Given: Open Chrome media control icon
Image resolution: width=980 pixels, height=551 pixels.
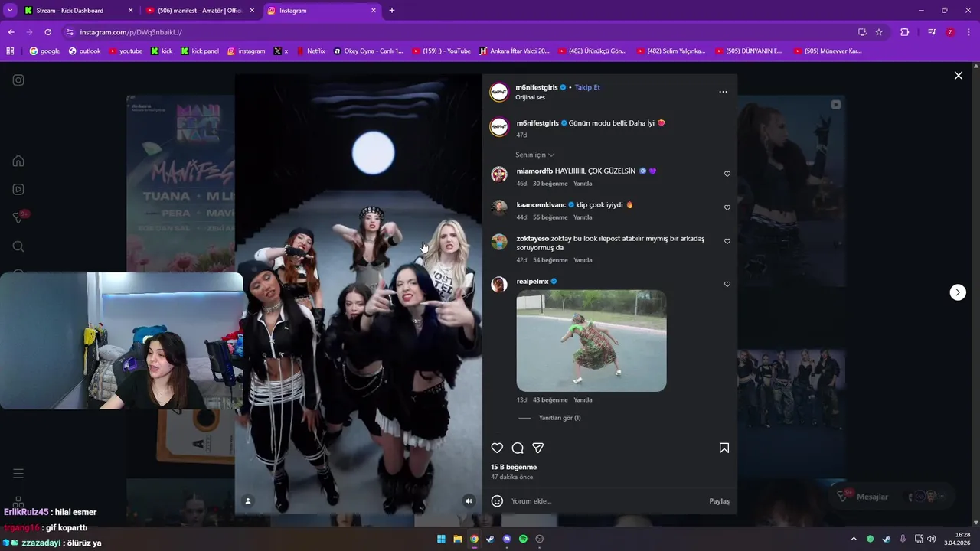Looking at the screenshot, I should click(x=932, y=32).
